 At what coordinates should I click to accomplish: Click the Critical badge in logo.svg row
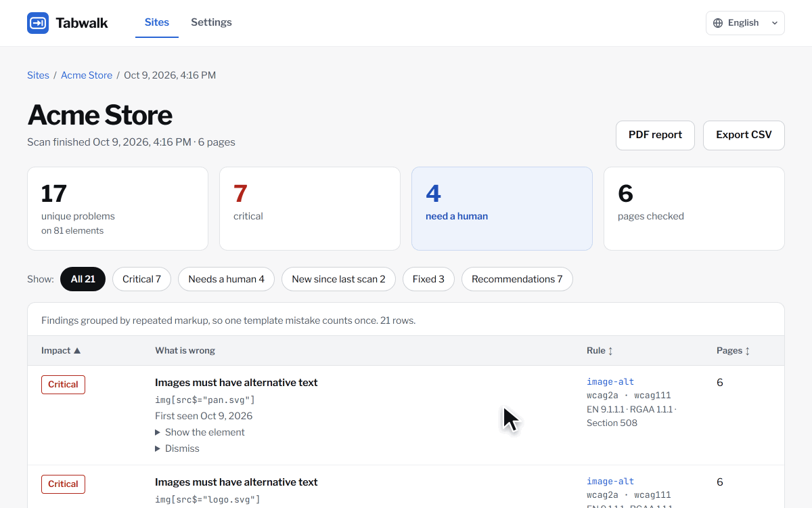pyautogui.click(x=63, y=484)
